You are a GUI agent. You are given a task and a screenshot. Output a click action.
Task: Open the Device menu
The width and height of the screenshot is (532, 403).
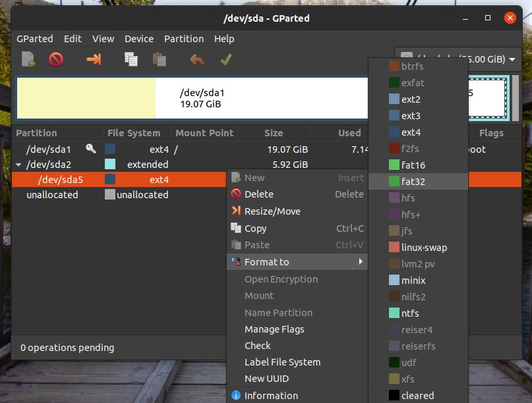(x=139, y=38)
